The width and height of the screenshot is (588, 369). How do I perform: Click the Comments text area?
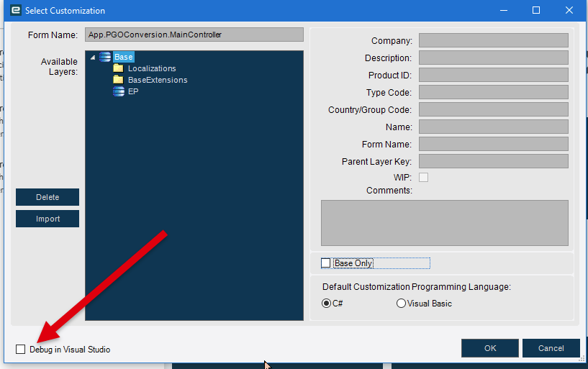coord(444,223)
